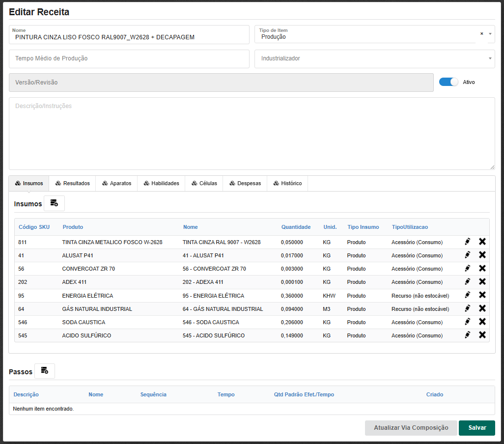Remove the ADEX 411 row

coord(482,282)
